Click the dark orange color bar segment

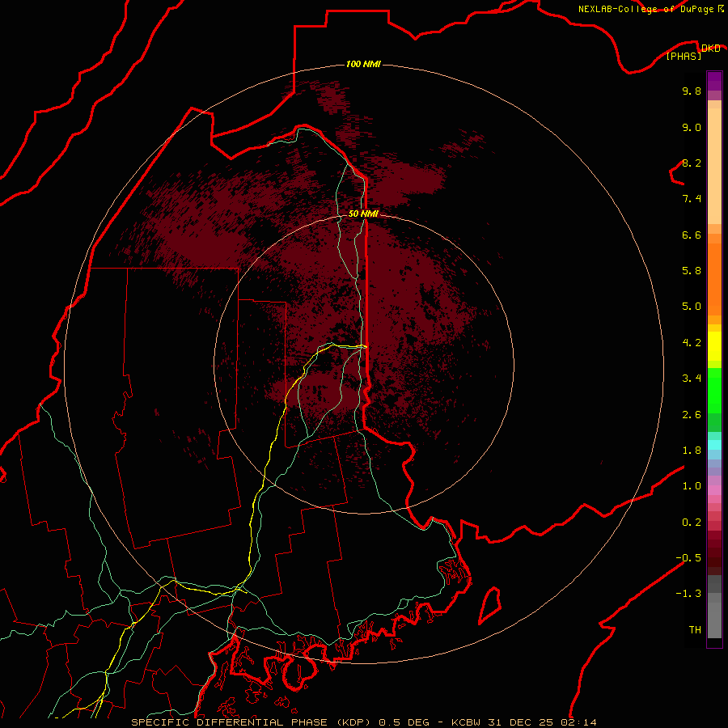tap(714, 278)
